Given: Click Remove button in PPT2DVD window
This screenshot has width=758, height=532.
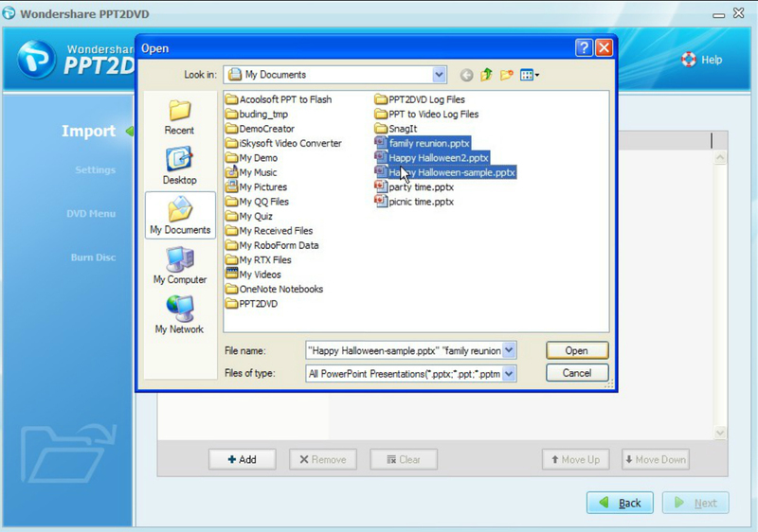Looking at the screenshot, I should pos(323,460).
